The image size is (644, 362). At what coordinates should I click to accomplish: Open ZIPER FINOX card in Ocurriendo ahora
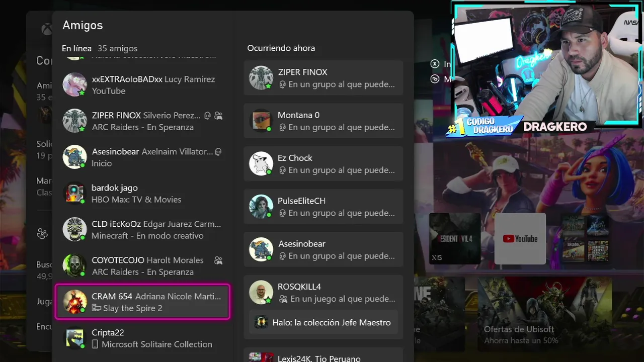coord(324,78)
